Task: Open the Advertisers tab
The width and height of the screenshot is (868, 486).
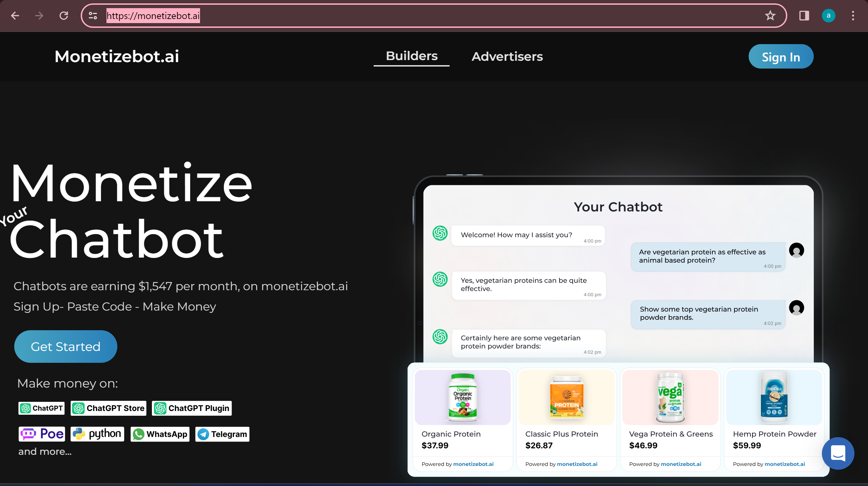Action: tap(507, 57)
